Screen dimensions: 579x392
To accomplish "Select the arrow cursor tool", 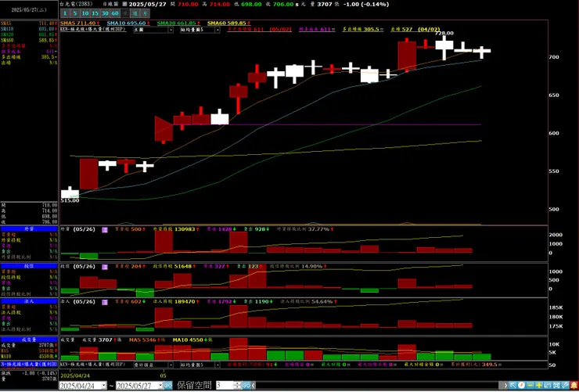I will pyautogui.click(x=512, y=385).
